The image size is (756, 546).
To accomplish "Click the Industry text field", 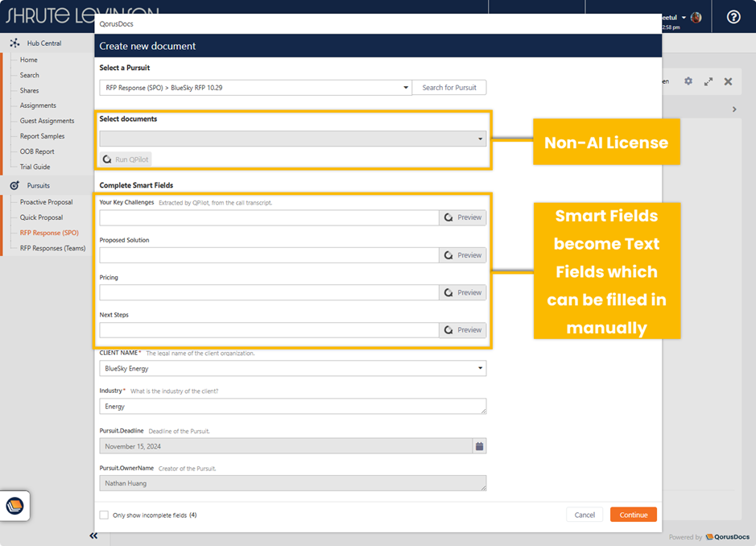I will pos(293,407).
